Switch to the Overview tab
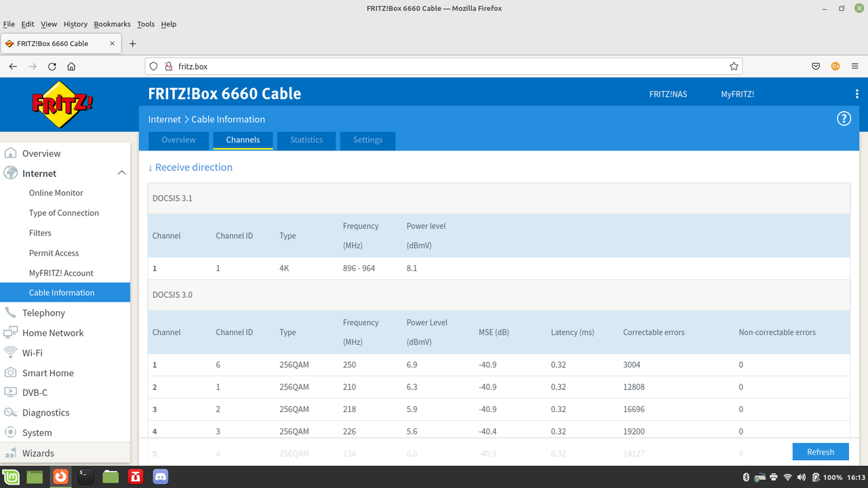 click(178, 140)
